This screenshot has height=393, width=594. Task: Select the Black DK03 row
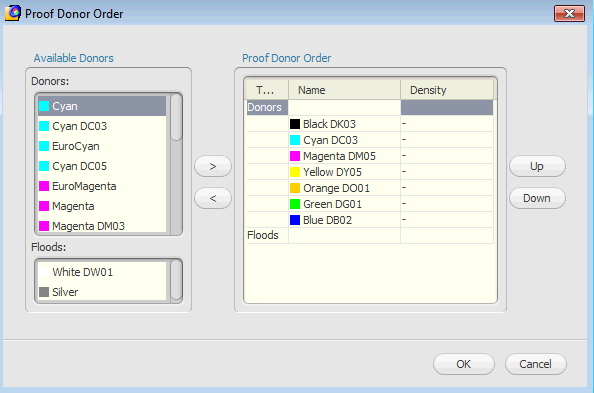click(370, 124)
